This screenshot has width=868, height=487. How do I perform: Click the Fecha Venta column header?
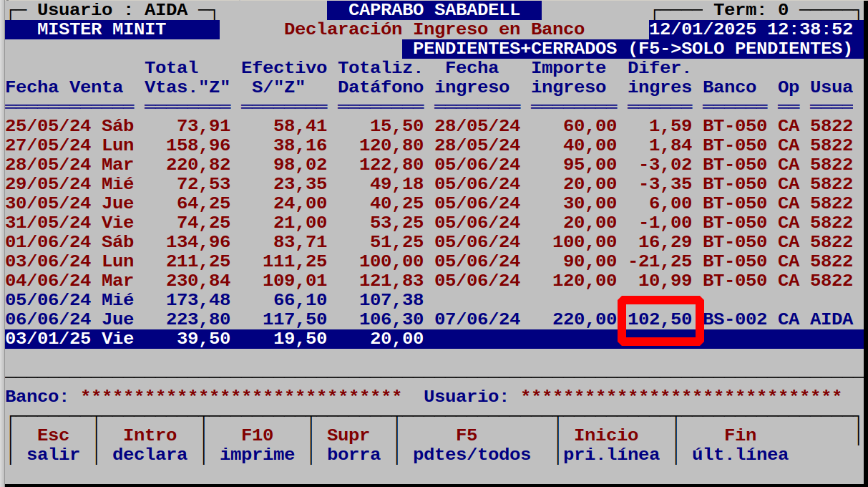click(64, 87)
